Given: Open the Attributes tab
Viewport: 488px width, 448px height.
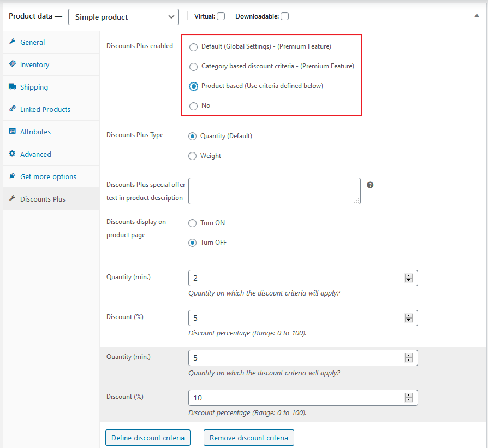Looking at the screenshot, I should pyautogui.click(x=51, y=132).
